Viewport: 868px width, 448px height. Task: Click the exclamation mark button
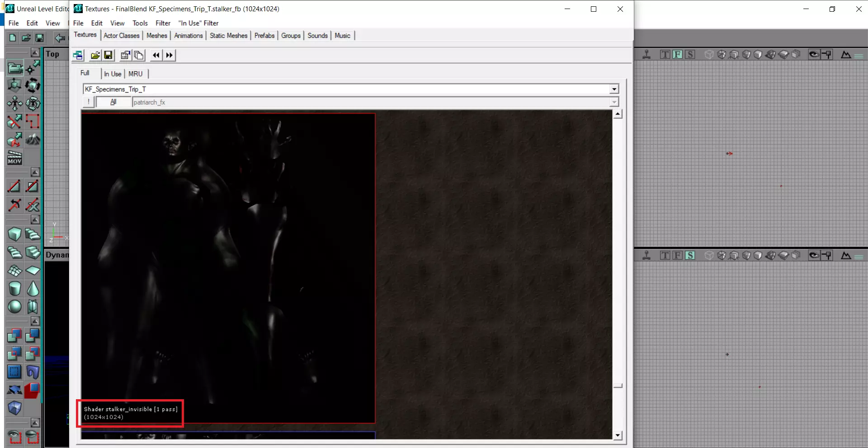(x=89, y=102)
